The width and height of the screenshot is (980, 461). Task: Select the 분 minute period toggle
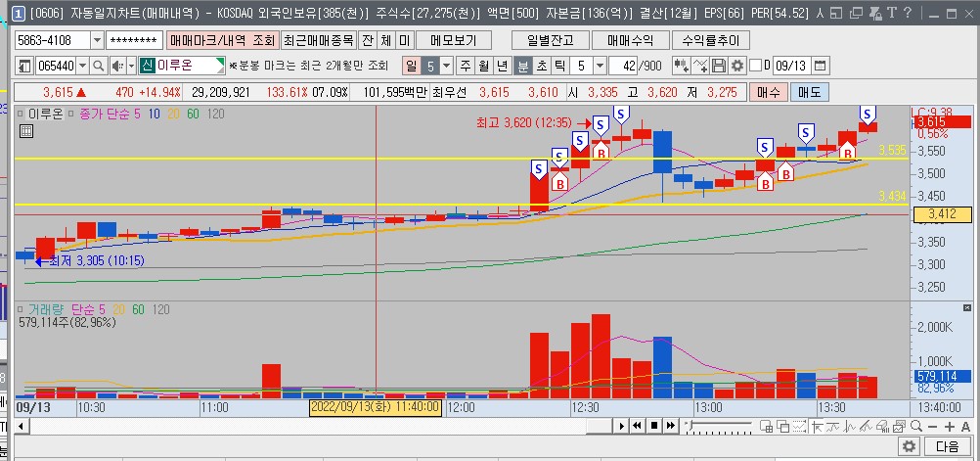(522, 66)
